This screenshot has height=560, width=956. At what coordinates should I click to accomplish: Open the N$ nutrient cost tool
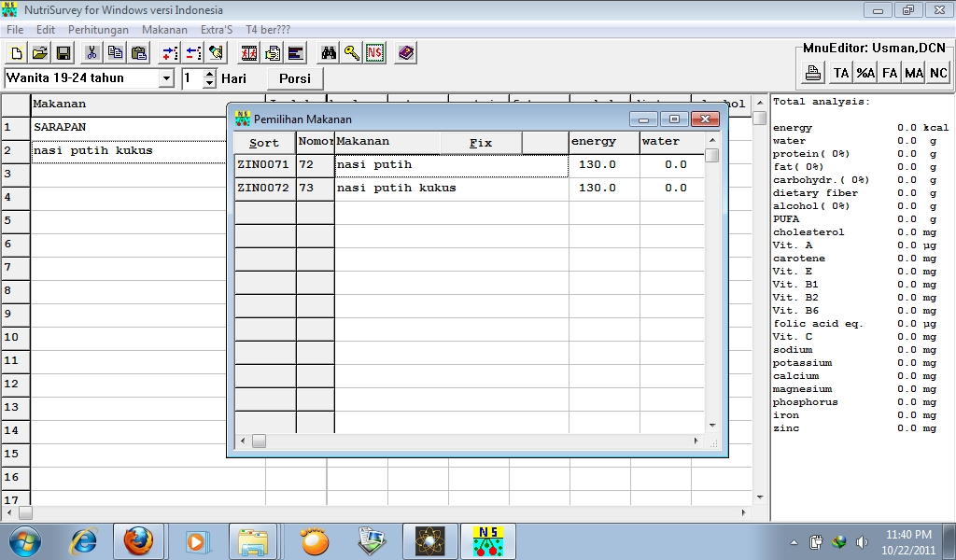coord(374,53)
